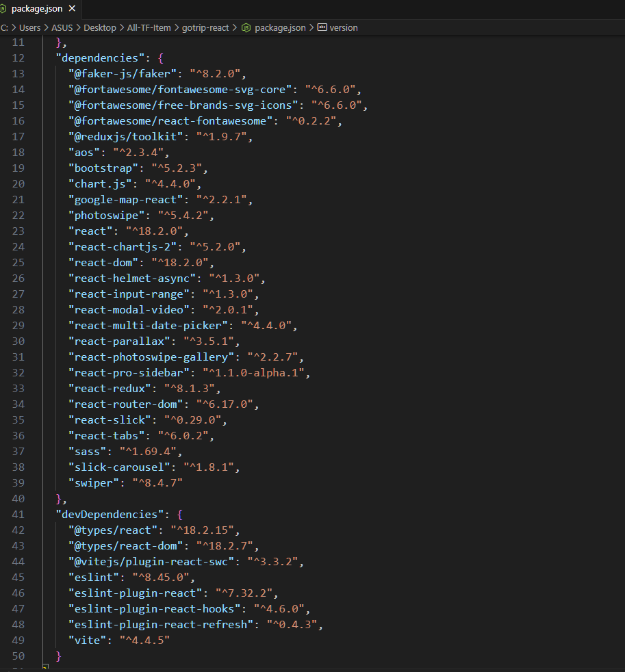Place cursor on "@faker-js/faker"
This screenshot has width=625, height=672.
pos(122,74)
